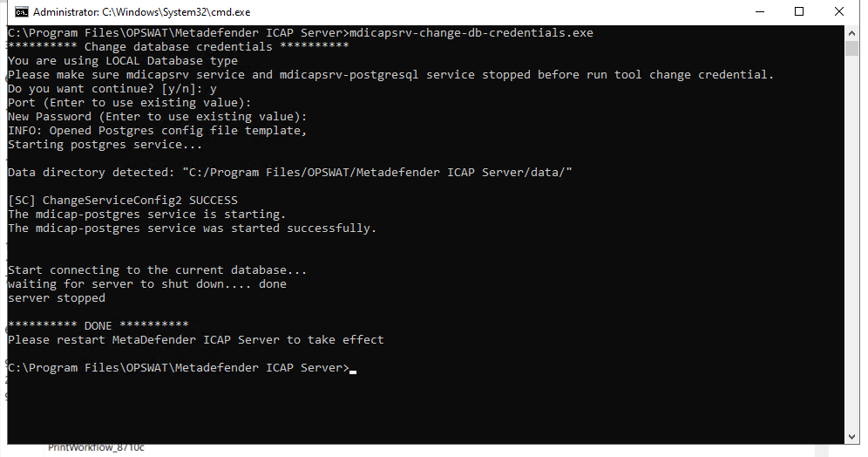
Task: Minimize the Administrator command prompt window
Action: pyautogui.click(x=760, y=11)
